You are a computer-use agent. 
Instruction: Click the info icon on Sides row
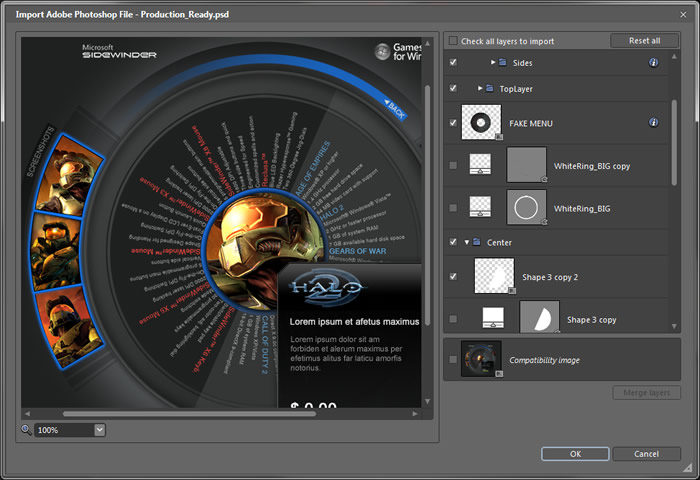[x=653, y=62]
